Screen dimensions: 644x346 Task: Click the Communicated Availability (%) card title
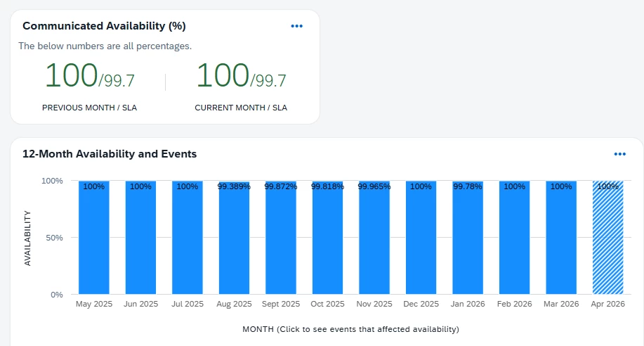(x=104, y=26)
